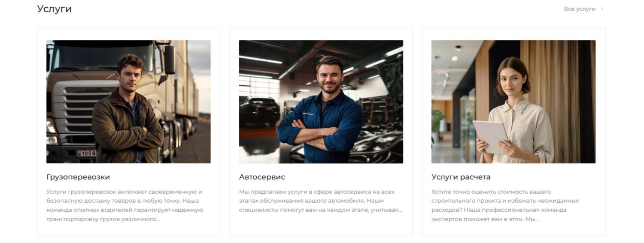Open the "Автосервис" card title
Image resolution: width=644 pixels, height=243 pixels.
click(262, 177)
